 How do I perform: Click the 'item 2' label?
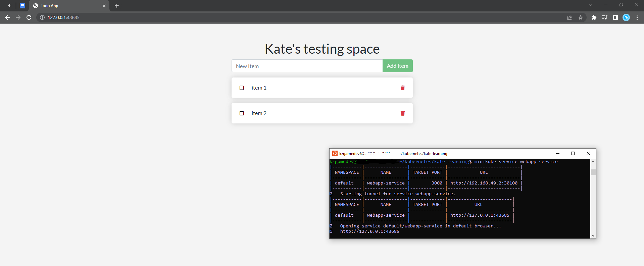click(x=259, y=113)
